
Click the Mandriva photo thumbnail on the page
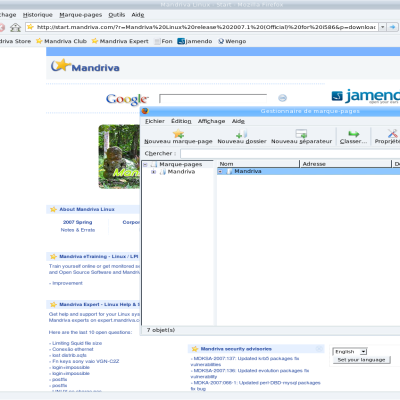(119, 156)
